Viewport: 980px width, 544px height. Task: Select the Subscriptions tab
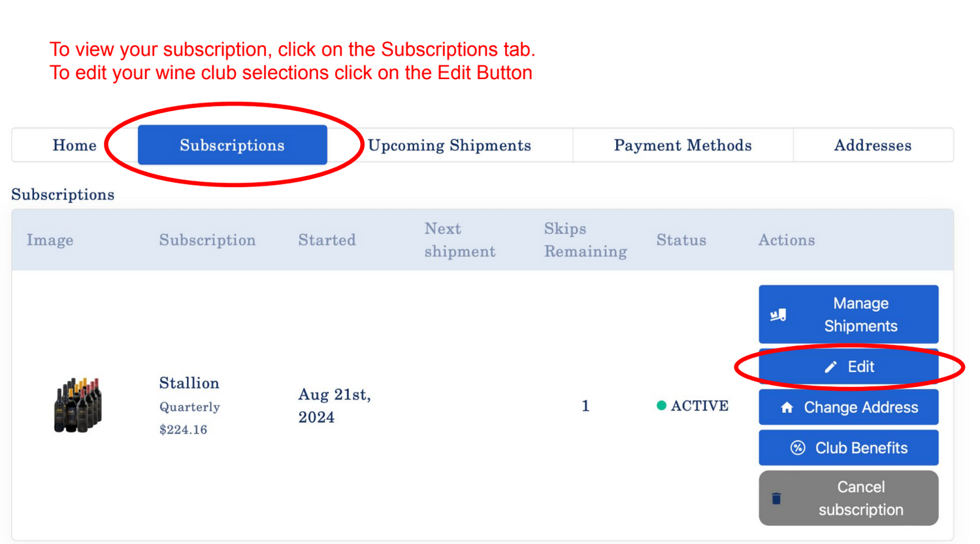(x=232, y=145)
